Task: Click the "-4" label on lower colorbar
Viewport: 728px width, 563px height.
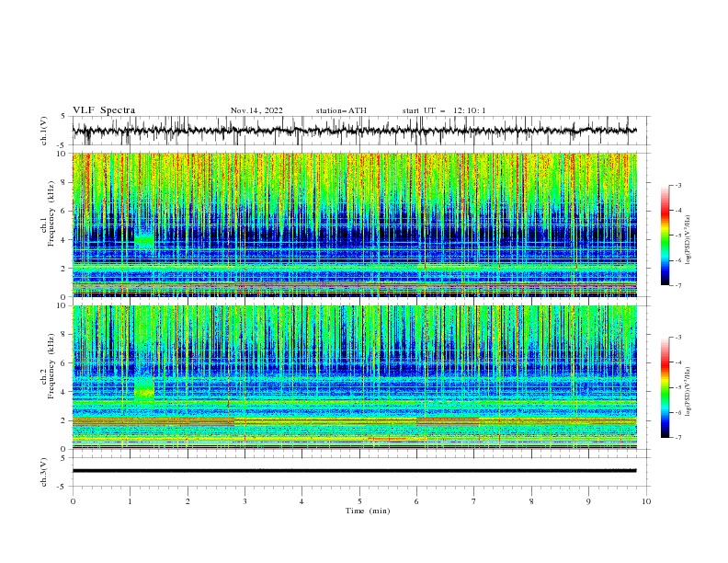Action: [x=677, y=362]
